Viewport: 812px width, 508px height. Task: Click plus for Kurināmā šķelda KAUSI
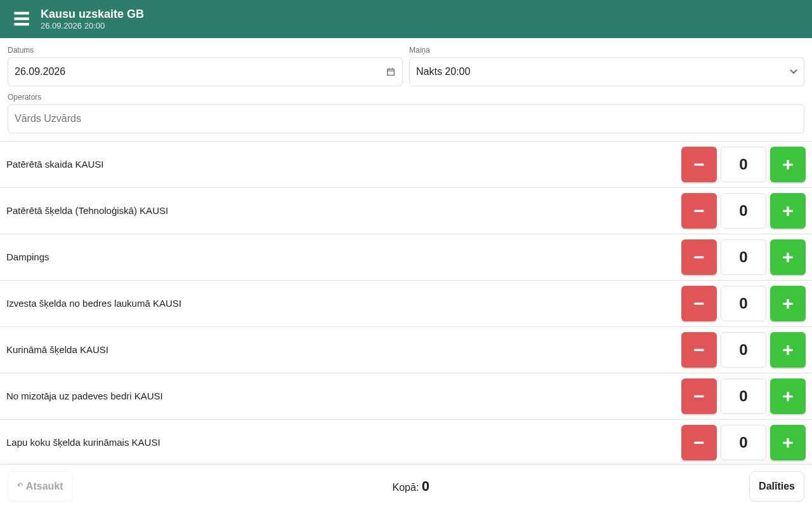point(788,350)
